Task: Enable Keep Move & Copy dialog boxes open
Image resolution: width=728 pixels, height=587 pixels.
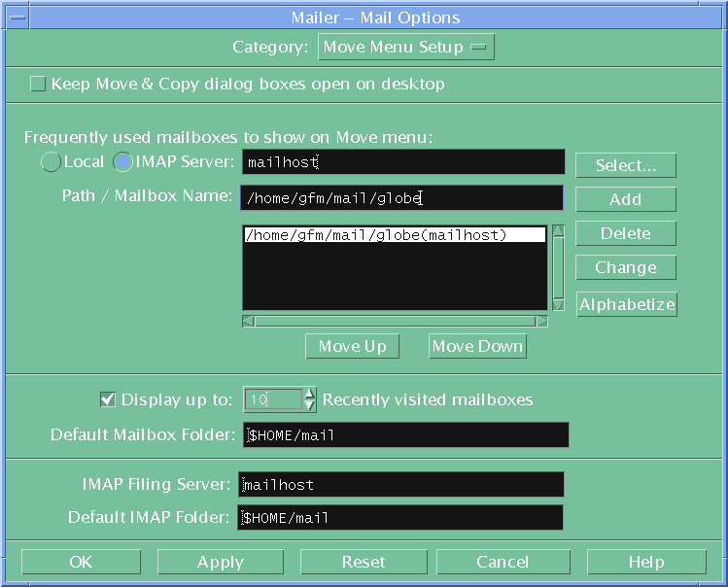Action: coord(38,85)
